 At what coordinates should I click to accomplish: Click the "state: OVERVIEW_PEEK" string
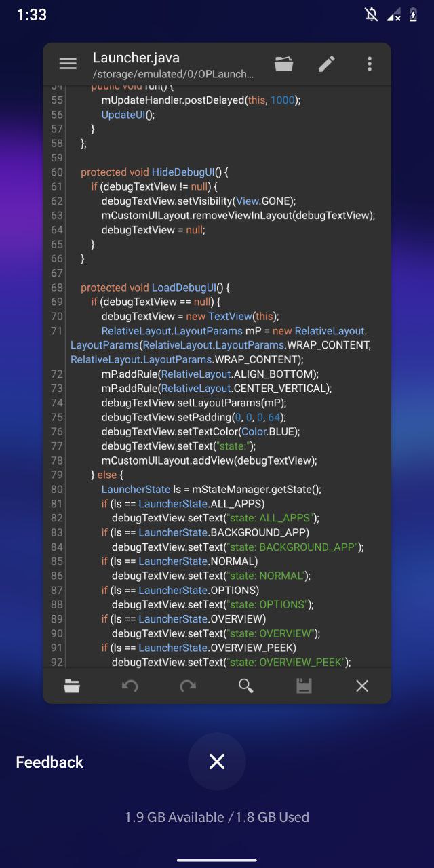click(285, 662)
